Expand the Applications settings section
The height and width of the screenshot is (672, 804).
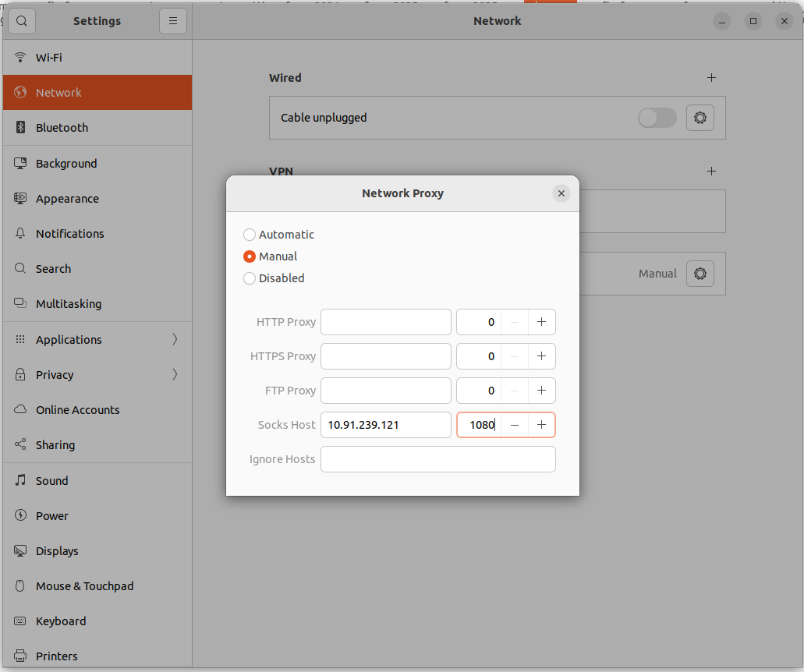(97, 340)
